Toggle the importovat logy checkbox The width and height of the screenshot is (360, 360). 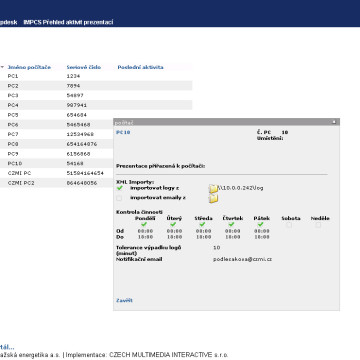[x=120, y=188]
